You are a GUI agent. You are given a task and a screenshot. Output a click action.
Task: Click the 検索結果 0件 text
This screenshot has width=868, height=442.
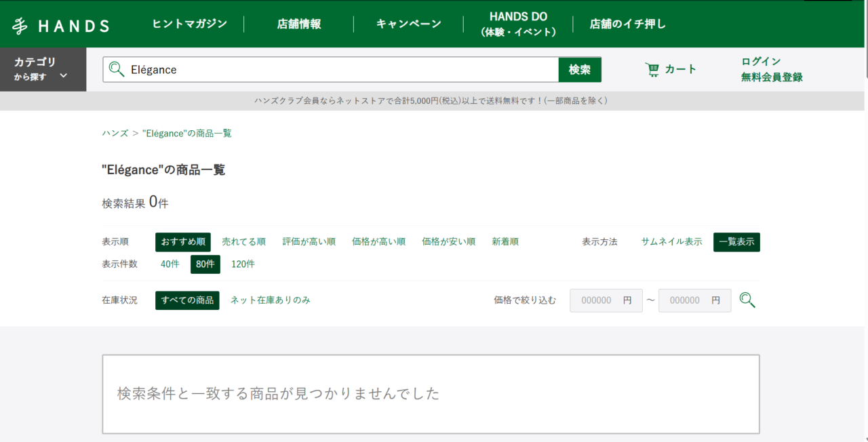click(x=136, y=202)
